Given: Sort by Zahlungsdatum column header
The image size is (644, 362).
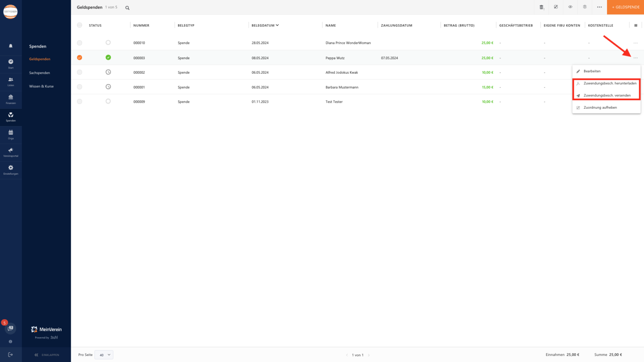Looking at the screenshot, I should [396, 25].
